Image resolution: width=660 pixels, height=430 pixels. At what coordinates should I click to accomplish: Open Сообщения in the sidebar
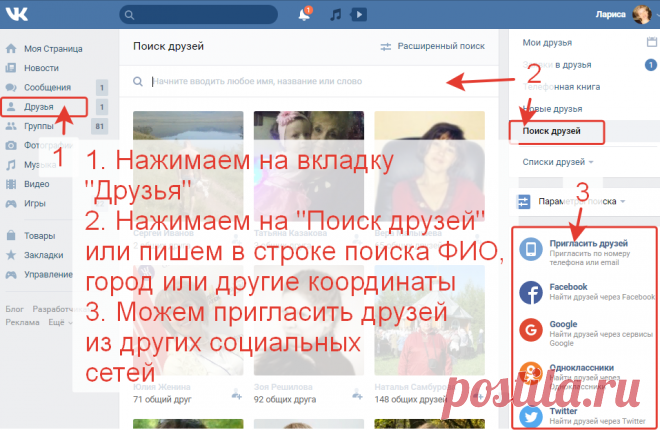[47, 88]
